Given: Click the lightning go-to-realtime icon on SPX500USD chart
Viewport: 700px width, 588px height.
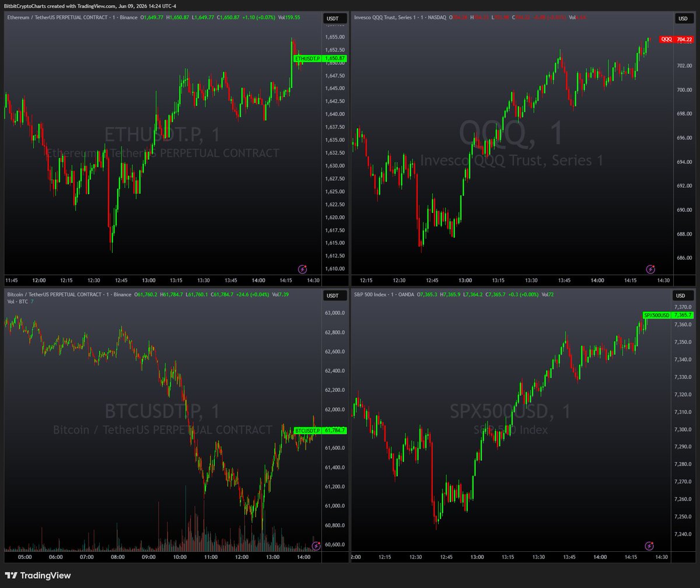Looking at the screenshot, I should pyautogui.click(x=649, y=546).
